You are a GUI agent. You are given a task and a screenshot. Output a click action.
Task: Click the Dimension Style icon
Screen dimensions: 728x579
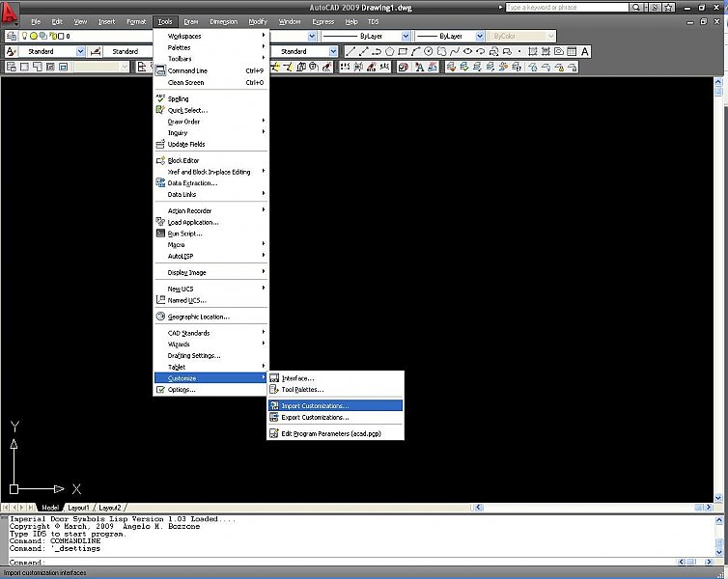(96, 51)
